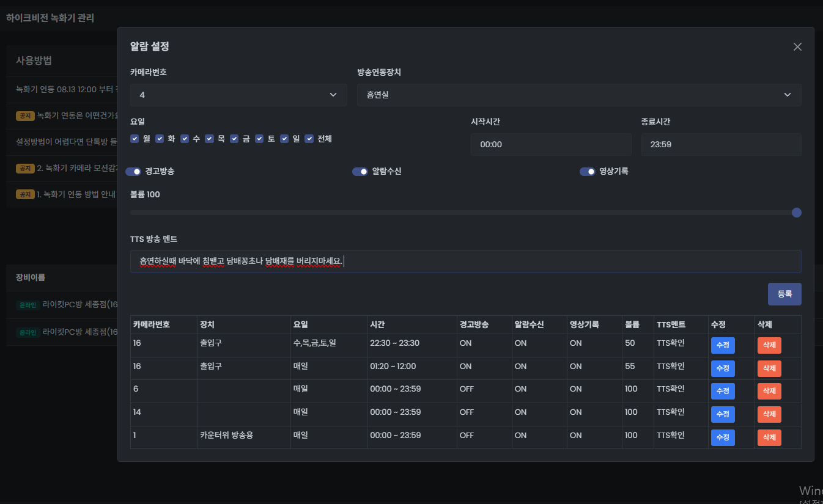
Task: Expand the 방송연동장치 dropdown showing 흡연실
Action: point(578,95)
